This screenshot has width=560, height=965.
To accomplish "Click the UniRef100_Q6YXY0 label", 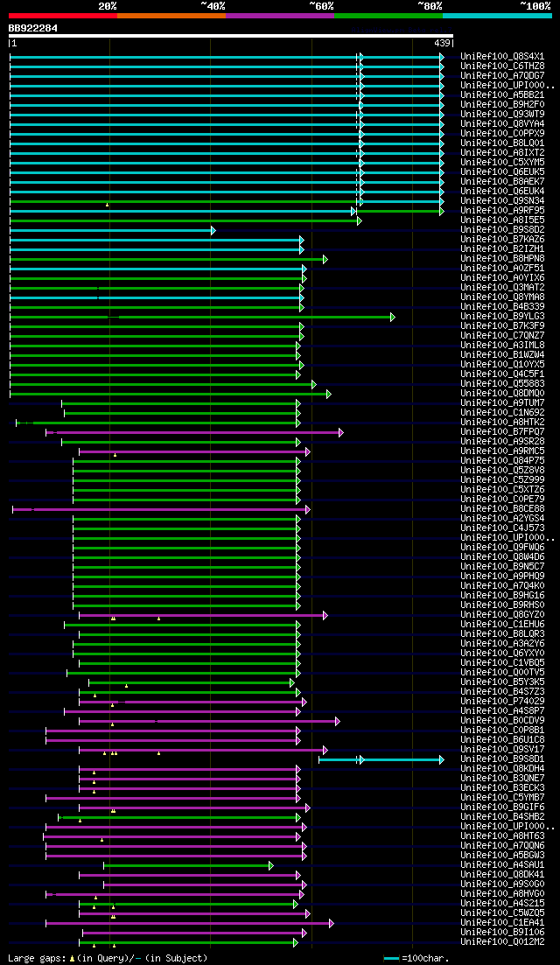I will pyautogui.click(x=502, y=653).
